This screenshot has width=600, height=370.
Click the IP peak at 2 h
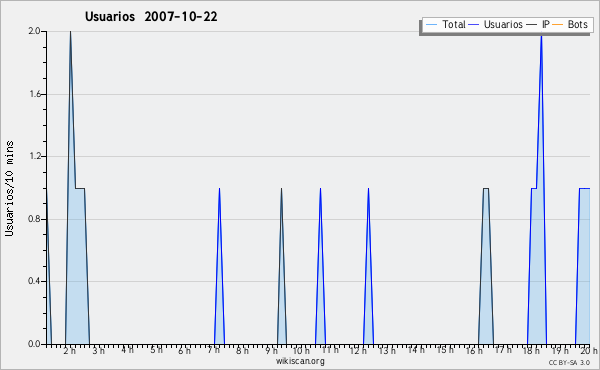point(70,32)
